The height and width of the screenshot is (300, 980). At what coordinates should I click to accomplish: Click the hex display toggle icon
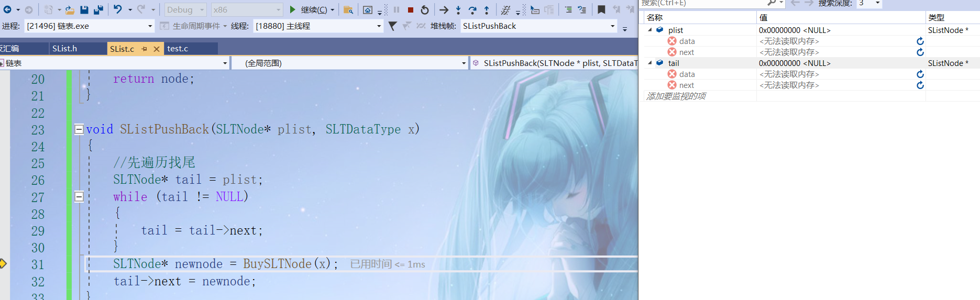[505, 9]
